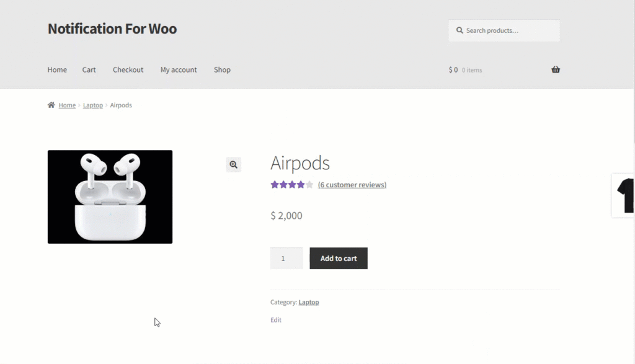The height and width of the screenshot is (364, 635).
Task: Click the Add to cart button
Action: (x=339, y=259)
